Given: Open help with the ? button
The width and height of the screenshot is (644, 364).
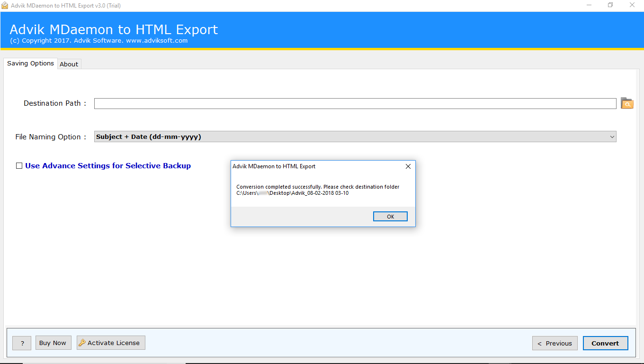Looking at the screenshot, I should point(22,343).
